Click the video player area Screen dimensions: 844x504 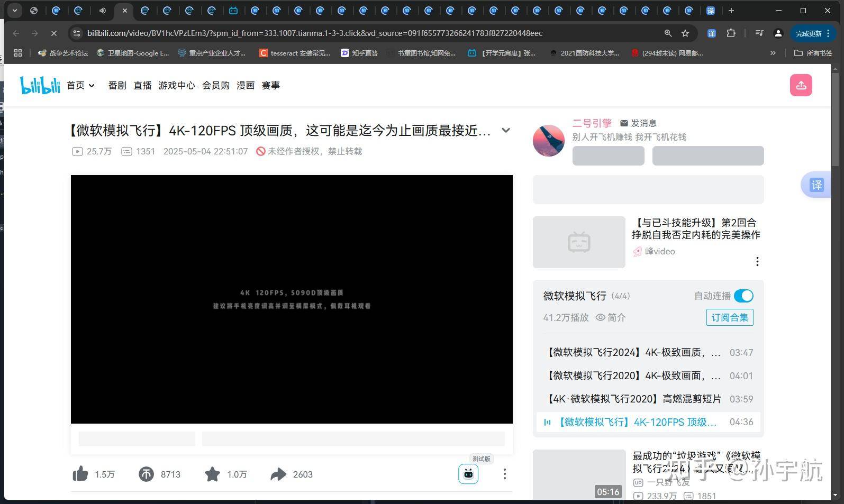point(292,299)
